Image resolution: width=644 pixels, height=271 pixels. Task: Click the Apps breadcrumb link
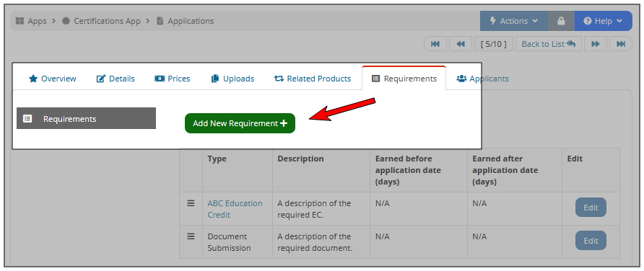(31, 21)
